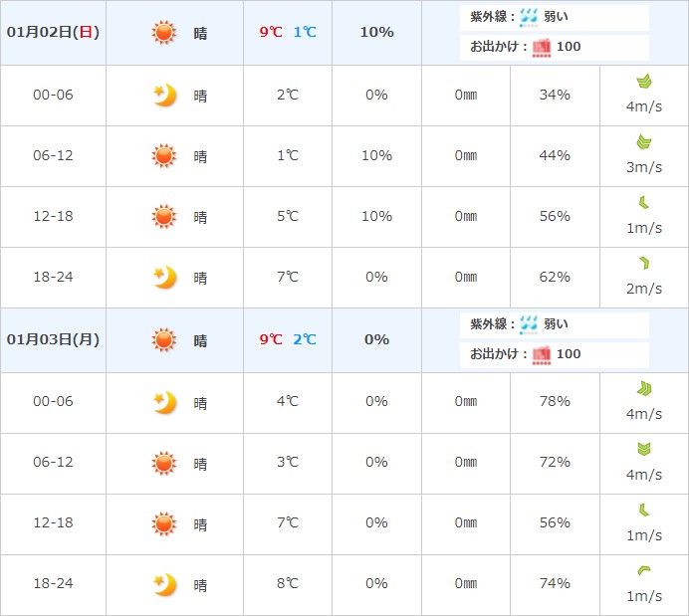Click the sun icon for 01月03日 header
This screenshot has height=616, width=689.
(163, 339)
